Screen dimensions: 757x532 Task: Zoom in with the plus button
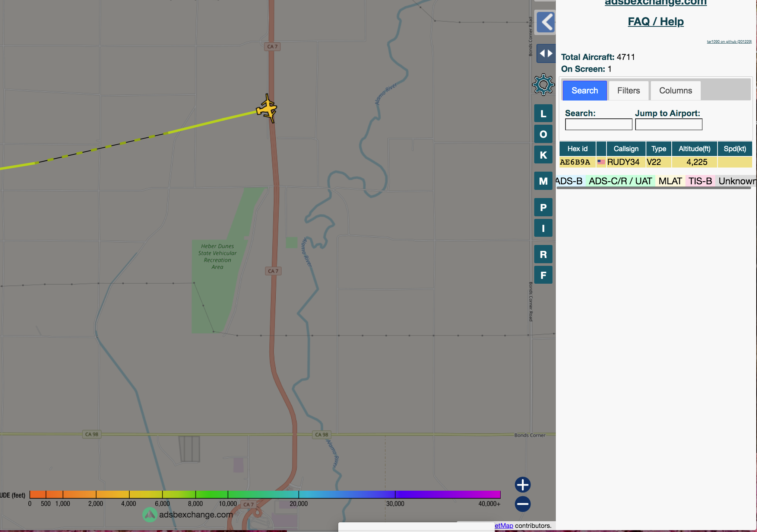pyautogui.click(x=523, y=485)
